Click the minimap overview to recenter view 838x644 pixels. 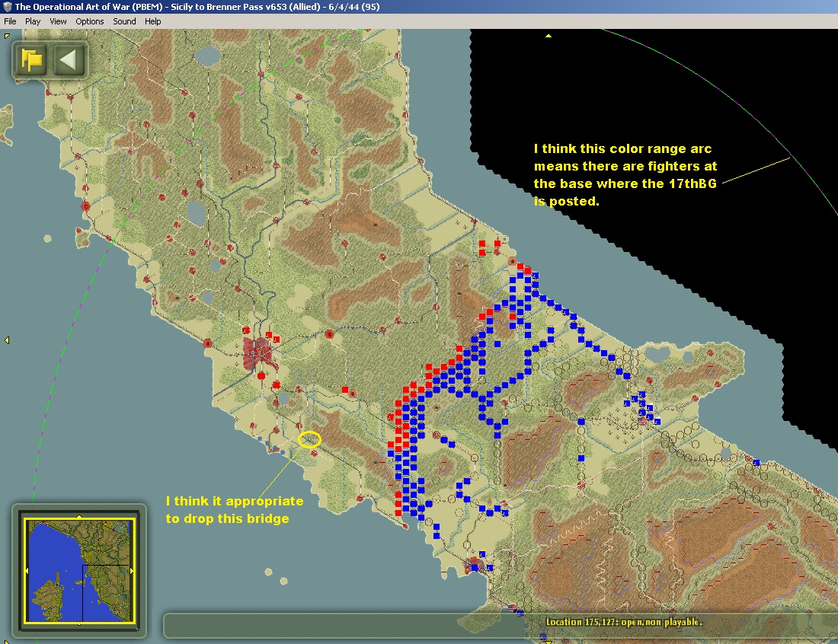(x=79, y=571)
